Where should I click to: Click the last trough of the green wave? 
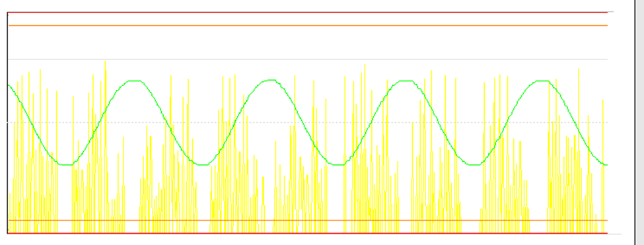pos(474,164)
